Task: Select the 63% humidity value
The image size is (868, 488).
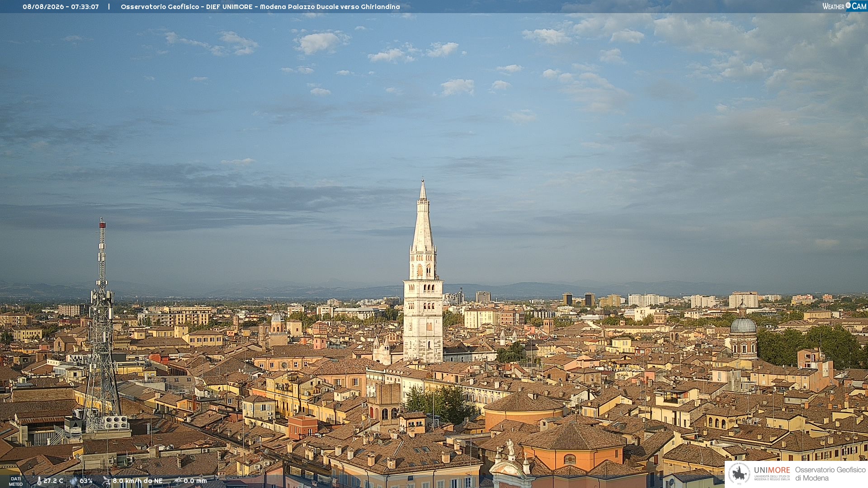Action: [86, 481]
